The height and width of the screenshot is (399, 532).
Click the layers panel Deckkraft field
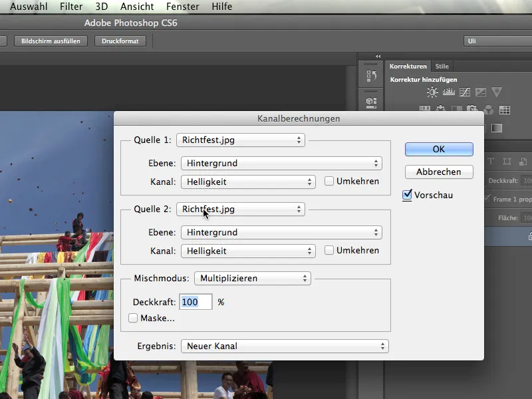527,180
